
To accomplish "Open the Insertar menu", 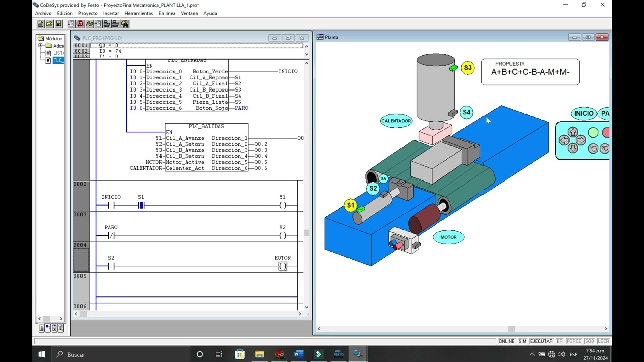I will pyautogui.click(x=111, y=13).
